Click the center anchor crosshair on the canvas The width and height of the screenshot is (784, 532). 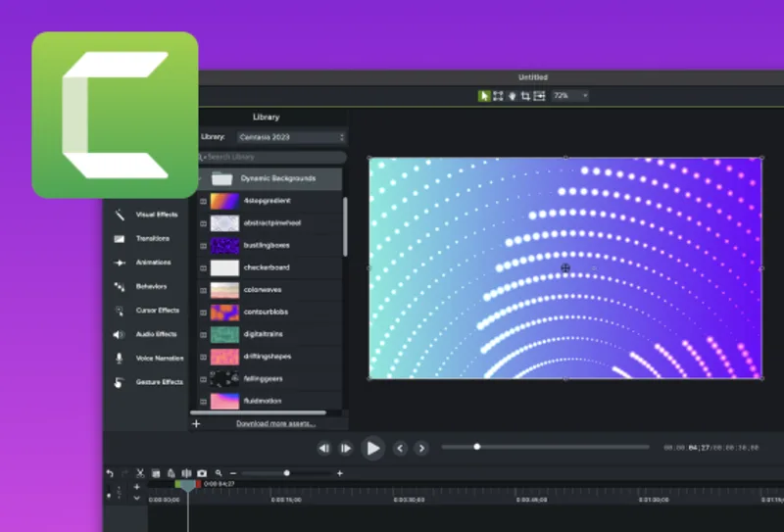coord(565,268)
